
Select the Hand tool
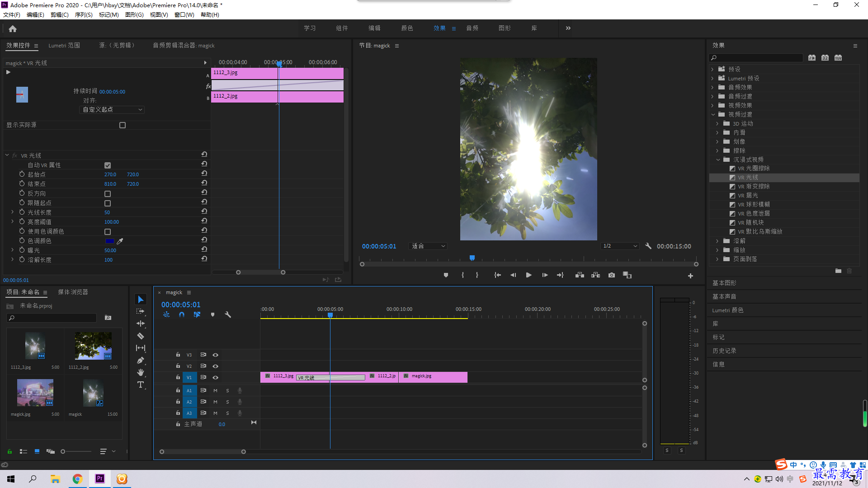[141, 372]
